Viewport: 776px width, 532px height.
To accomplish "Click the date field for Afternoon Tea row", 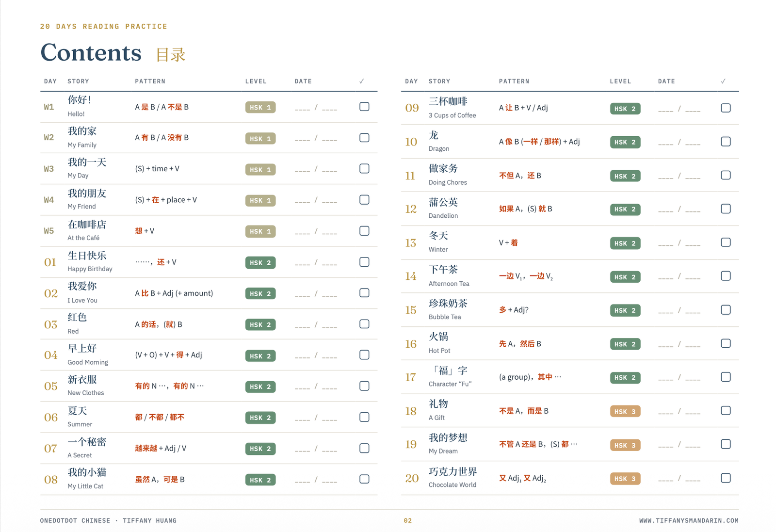I will (x=679, y=277).
